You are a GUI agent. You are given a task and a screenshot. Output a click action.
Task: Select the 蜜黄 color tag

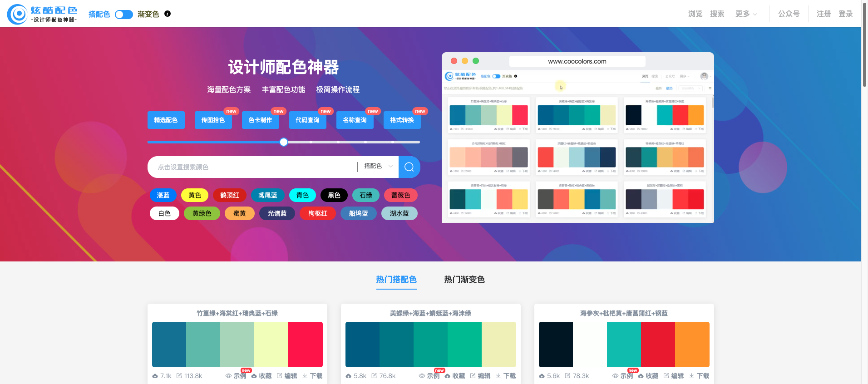(x=240, y=213)
